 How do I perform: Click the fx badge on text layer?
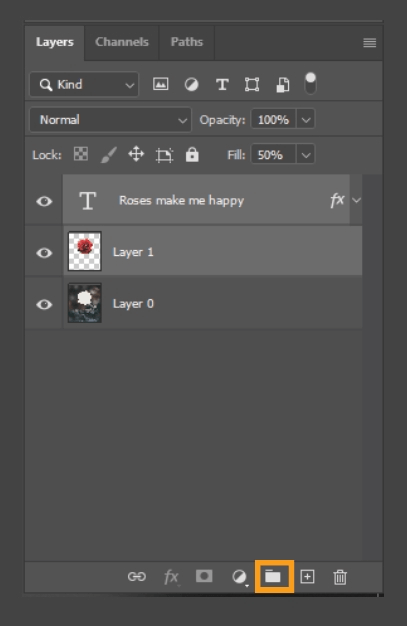click(x=337, y=200)
